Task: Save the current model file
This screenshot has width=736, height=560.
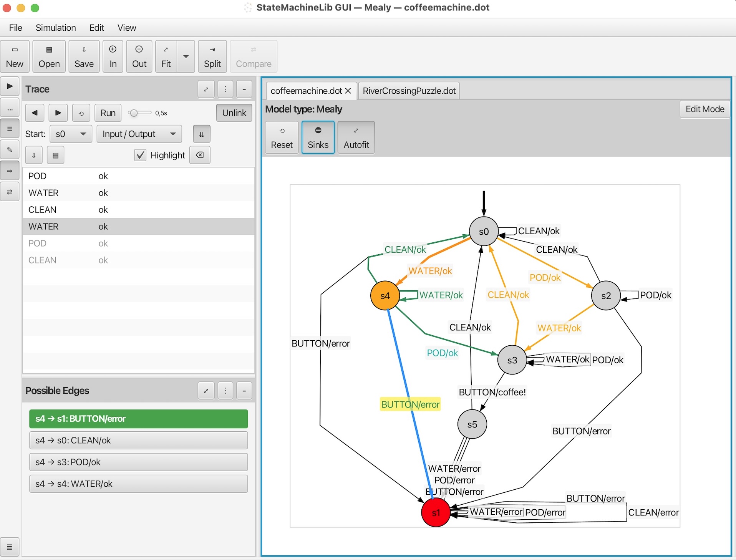Action: click(84, 56)
